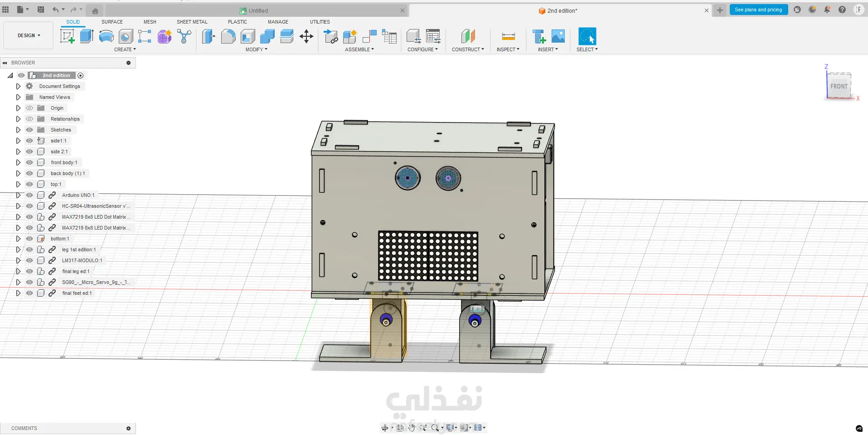The width and height of the screenshot is (868, 435).
Task: Open the DESIGN workspace dropdown
Action: click(29, 35)
